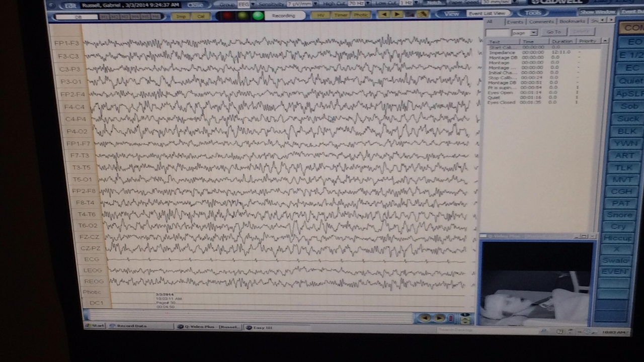644x362 pixels.
Task: Click the Go To button
Action: pyautogui.click(x=553, y=32)
